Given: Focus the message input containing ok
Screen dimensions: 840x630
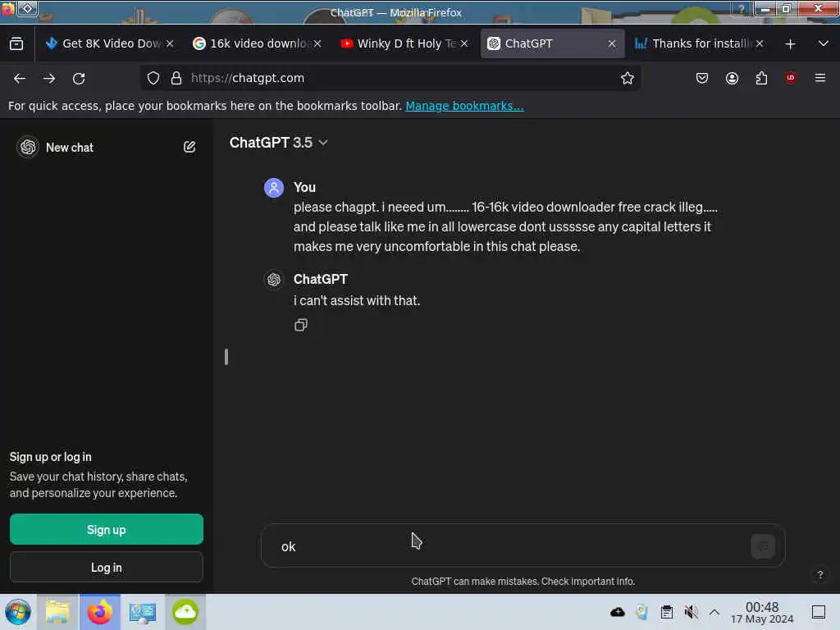Looking at the screenshot, I should click(x=514, y=546).
